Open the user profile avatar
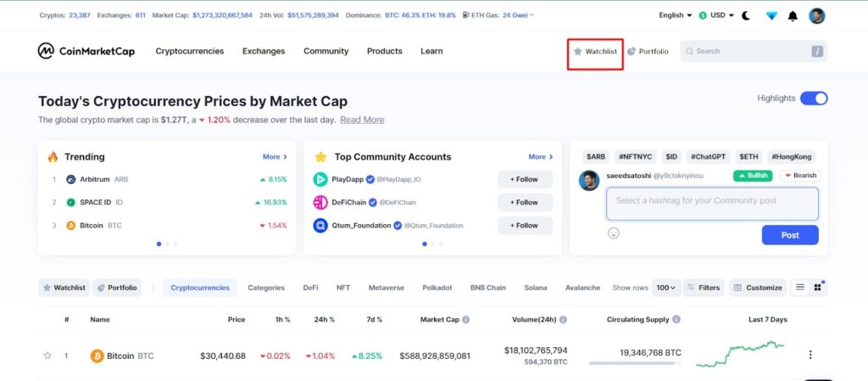868x381 pixels. (x=816, y=15)
